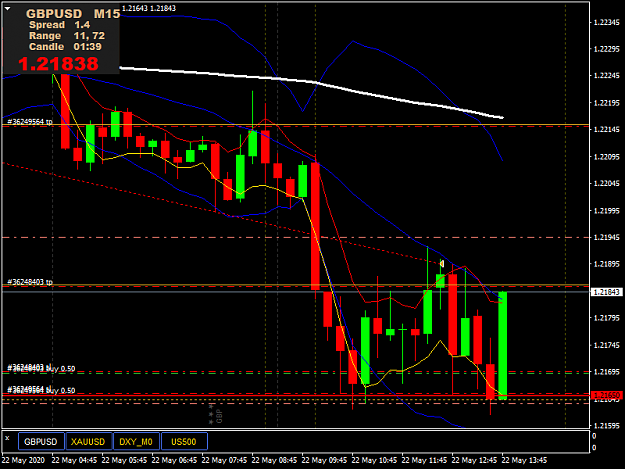
Task: Open the chart dropdown arrow at top-left
Action: pos(8,8)
